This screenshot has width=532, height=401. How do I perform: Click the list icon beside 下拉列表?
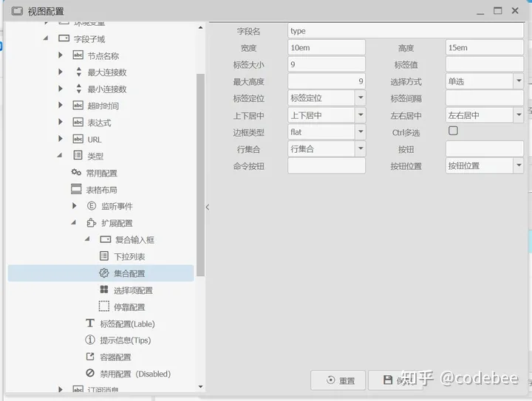click(104, 256)
